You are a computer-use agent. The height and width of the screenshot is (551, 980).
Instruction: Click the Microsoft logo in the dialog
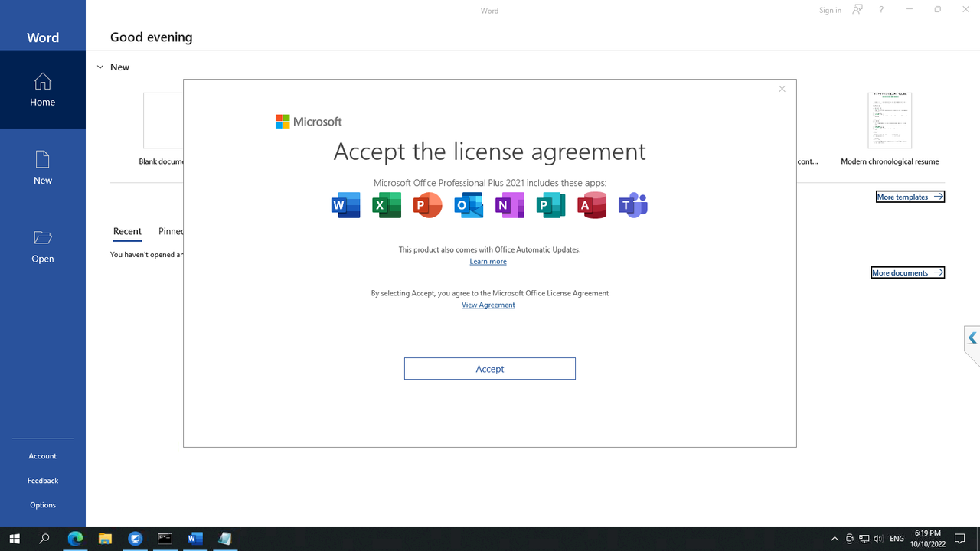309,122
